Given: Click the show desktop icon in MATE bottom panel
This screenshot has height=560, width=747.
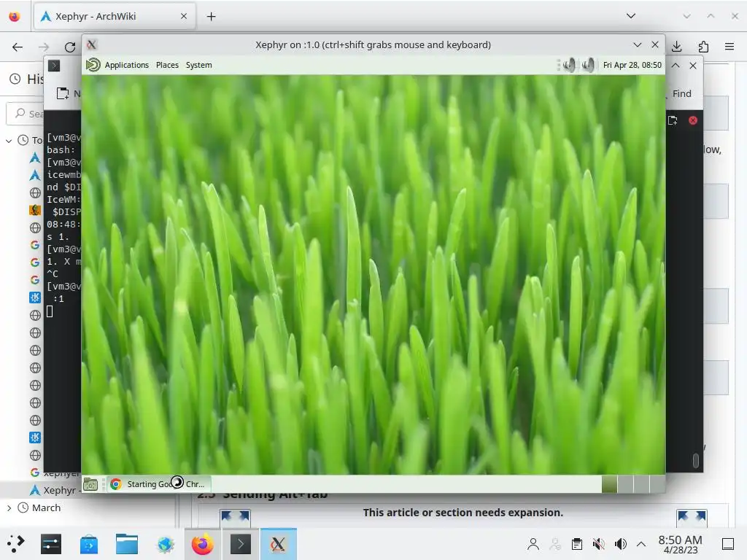Looking at the screenshot, I should pyautogui.click(x=90, y=484).
